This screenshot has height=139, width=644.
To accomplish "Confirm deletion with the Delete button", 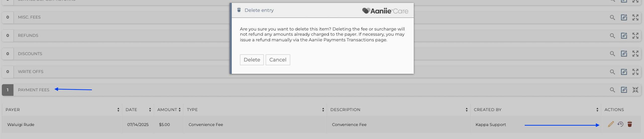I will [252, 60].
